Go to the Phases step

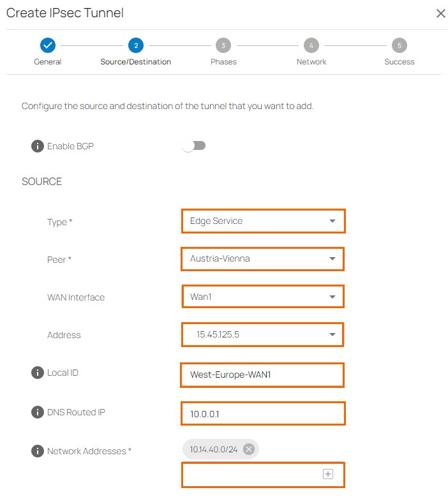pos(223,45)
